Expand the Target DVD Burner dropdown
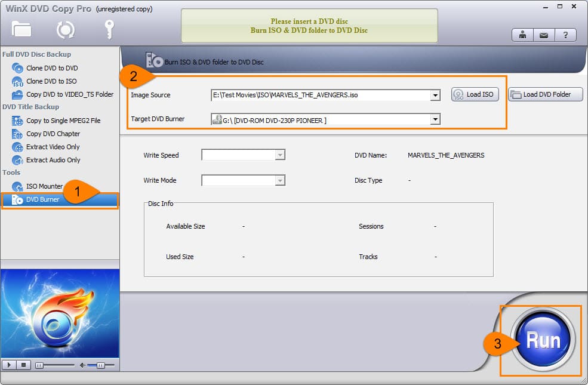The image size is (588, 385). tap(435, 120)
